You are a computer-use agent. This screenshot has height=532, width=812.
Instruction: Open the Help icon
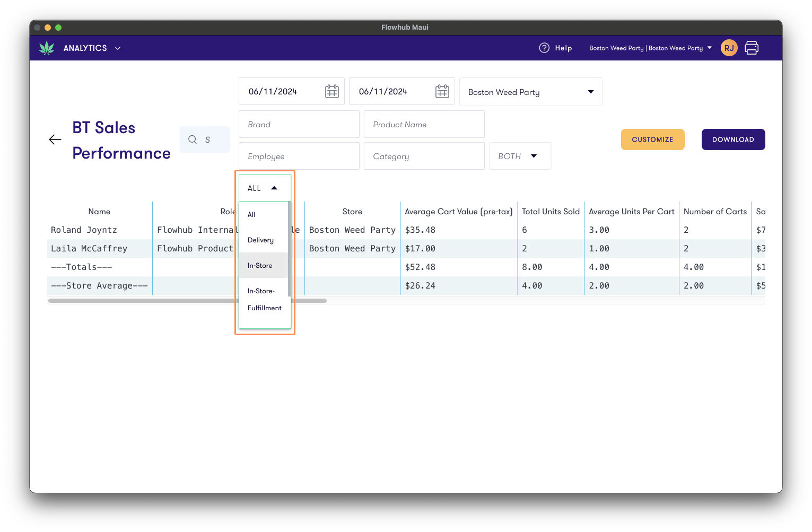click(x=545, y=48)
